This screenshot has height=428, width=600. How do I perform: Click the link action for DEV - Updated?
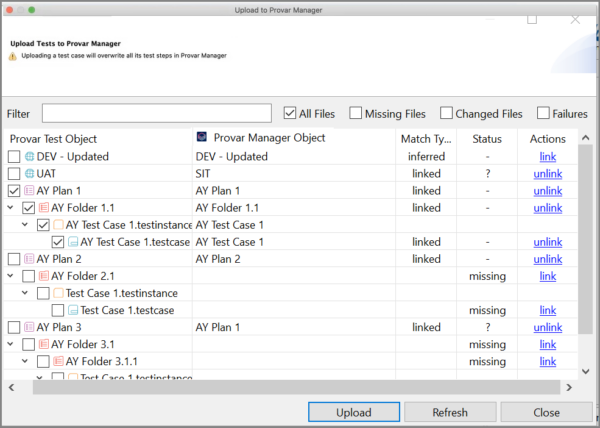click(x=547, y=157)
